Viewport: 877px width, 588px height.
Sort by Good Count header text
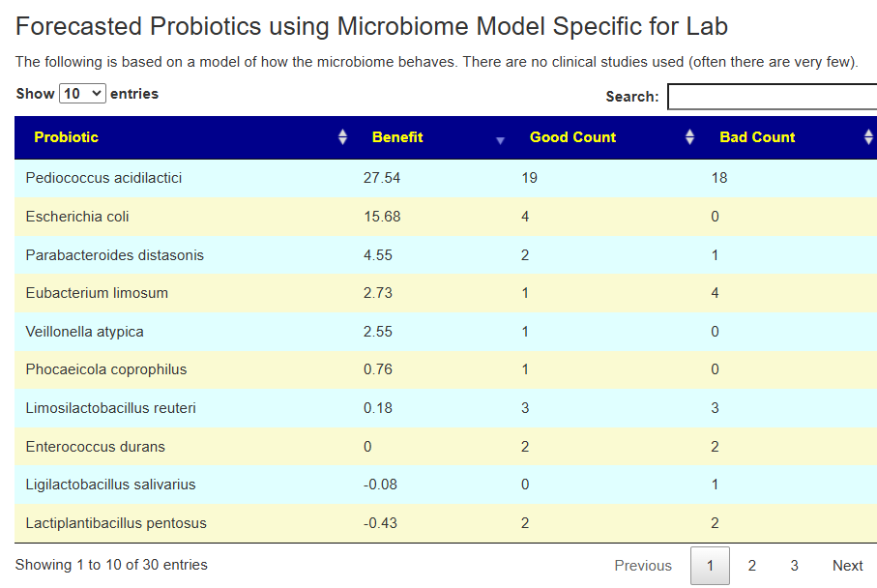[x=572, y=137]
